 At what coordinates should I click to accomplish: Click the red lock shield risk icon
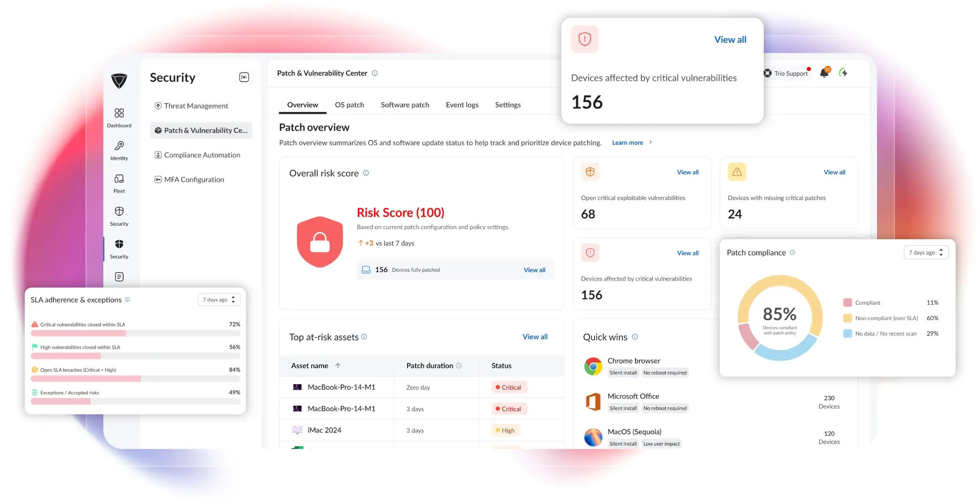[320, 242]
